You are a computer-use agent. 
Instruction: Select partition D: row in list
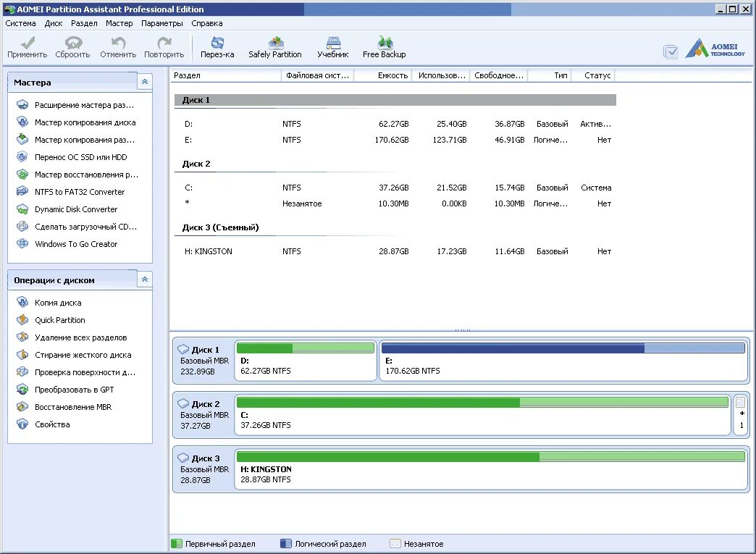(395, 124)
